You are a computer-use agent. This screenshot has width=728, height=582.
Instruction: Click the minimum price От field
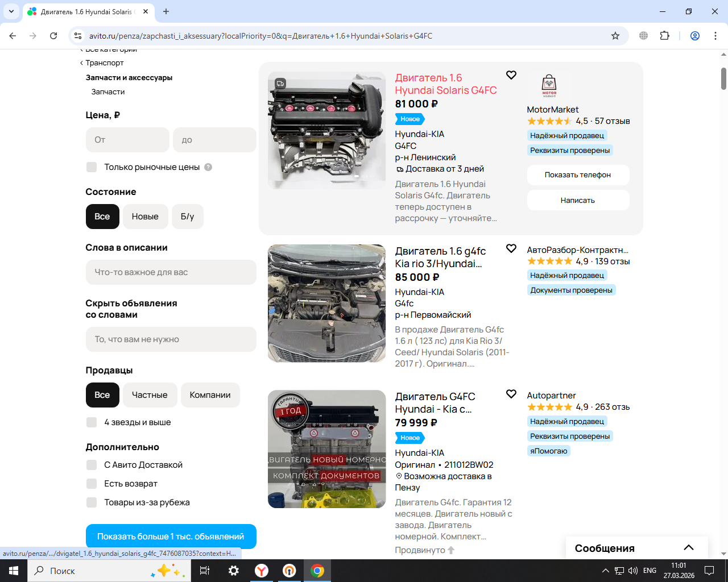tap(127, 140)
